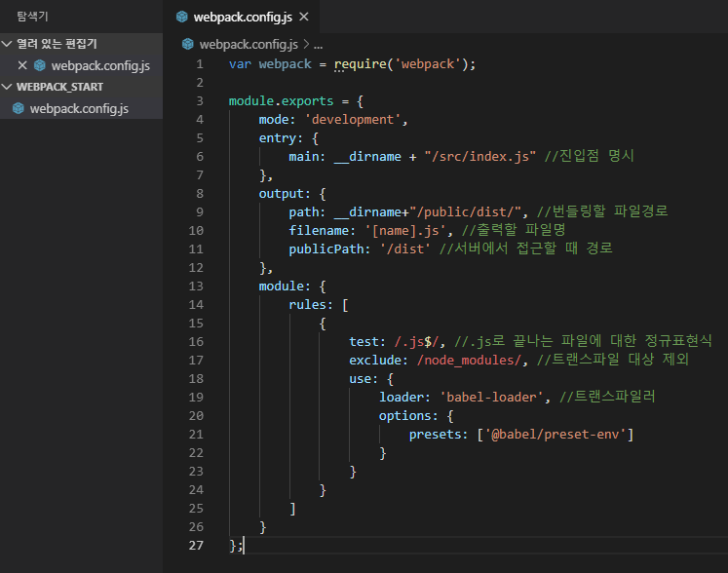Open webpack.config.js under WEBPACK_START

[x=79, y=108]
